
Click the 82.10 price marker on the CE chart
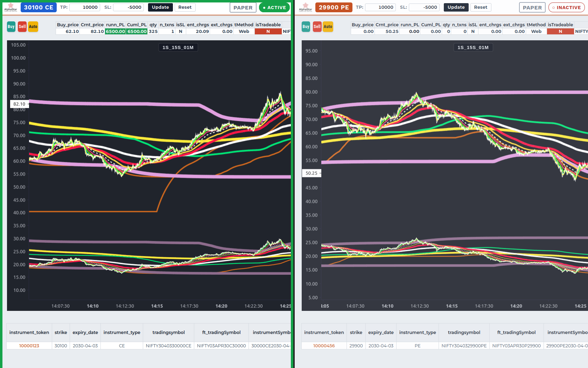click(x=19, y=104)
